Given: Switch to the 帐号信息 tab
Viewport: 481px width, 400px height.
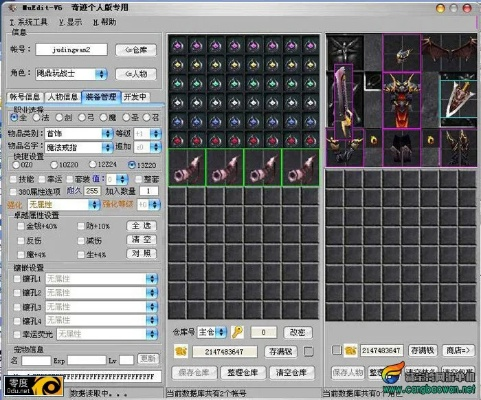Looking at the screenshot, I should point(25,97).
